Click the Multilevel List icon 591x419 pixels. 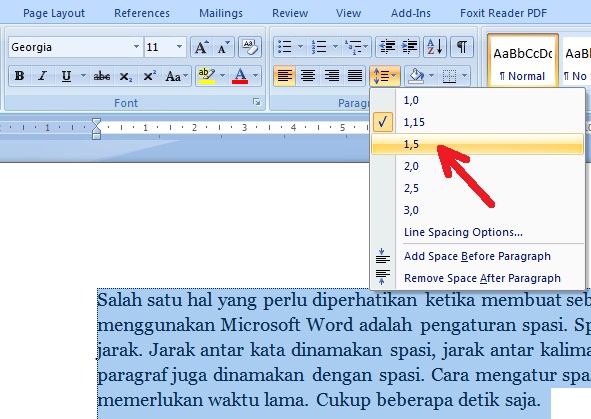click(x=356, y=47)
